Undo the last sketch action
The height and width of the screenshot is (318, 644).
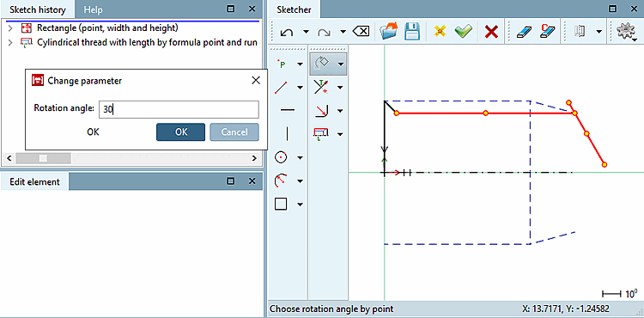click(287, 32)
